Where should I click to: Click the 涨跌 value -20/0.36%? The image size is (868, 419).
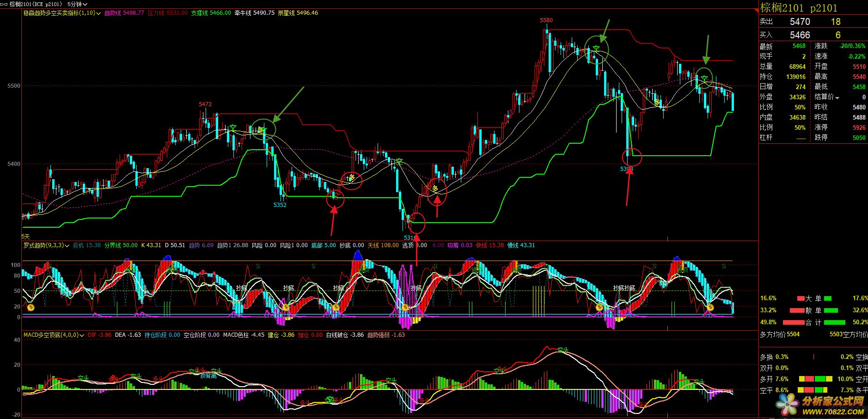pyautogui.click(x=853, y=46)
